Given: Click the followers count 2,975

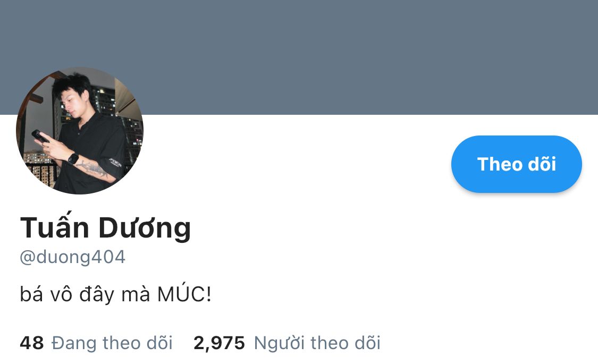Looking at the screenshot, I should 220,343.
